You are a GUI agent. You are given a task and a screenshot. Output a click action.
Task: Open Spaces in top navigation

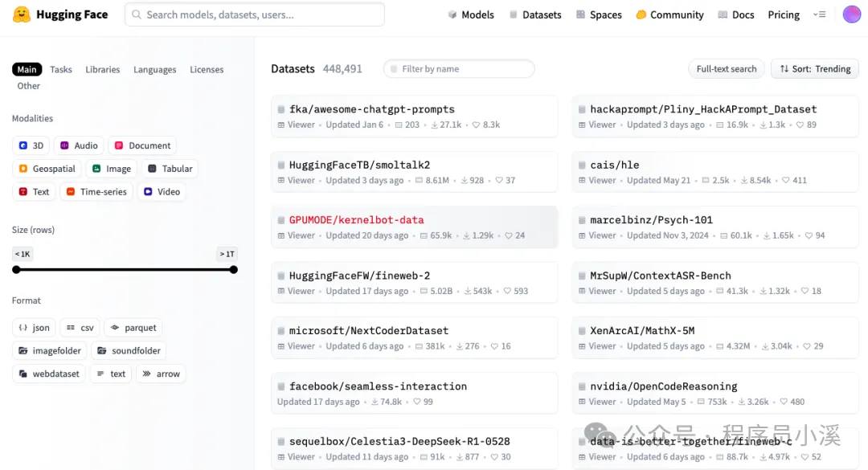[x=599, y=15]
